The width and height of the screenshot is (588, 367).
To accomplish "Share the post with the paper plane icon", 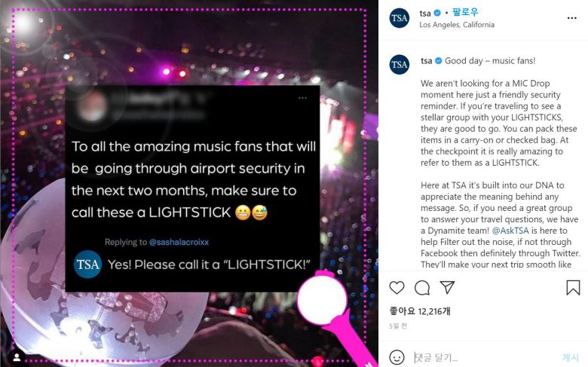I will tap(447, 287).
